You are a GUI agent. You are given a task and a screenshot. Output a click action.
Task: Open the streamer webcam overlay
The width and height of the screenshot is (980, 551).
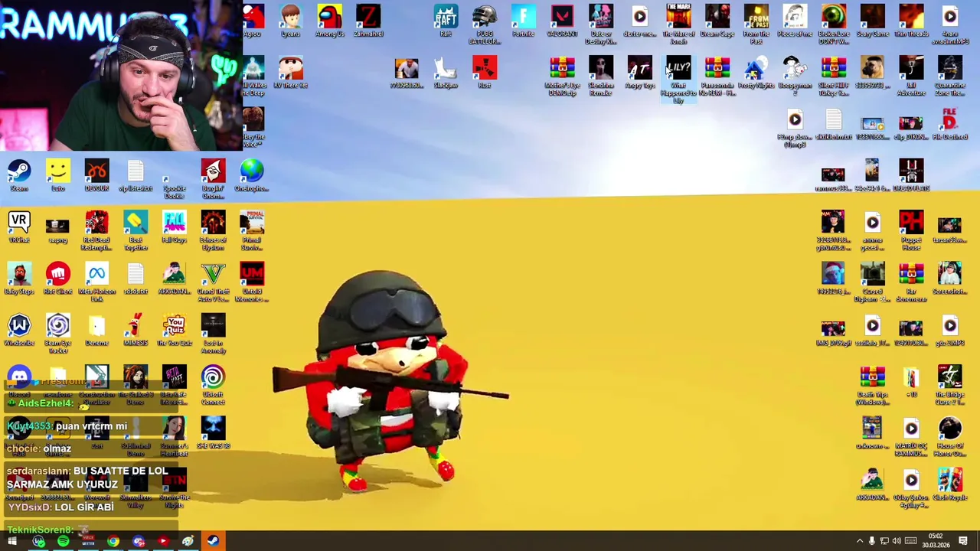(121, 77)
